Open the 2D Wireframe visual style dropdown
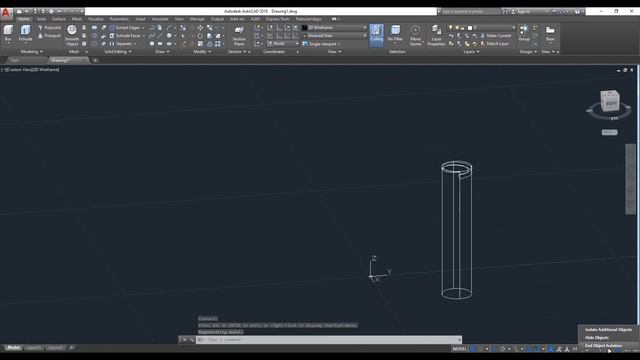Viewport: 640px width, 360px height. [334, 28]
